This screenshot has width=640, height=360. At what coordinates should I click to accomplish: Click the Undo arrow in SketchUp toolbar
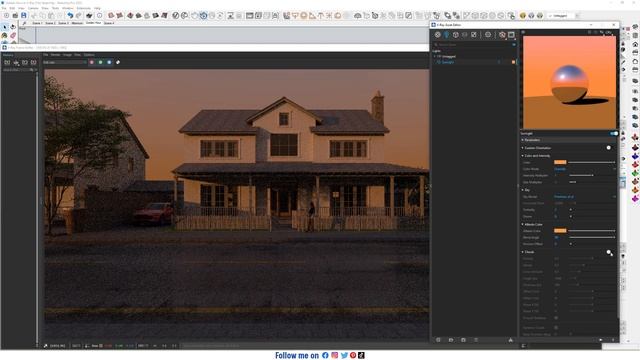click(70, 16)
